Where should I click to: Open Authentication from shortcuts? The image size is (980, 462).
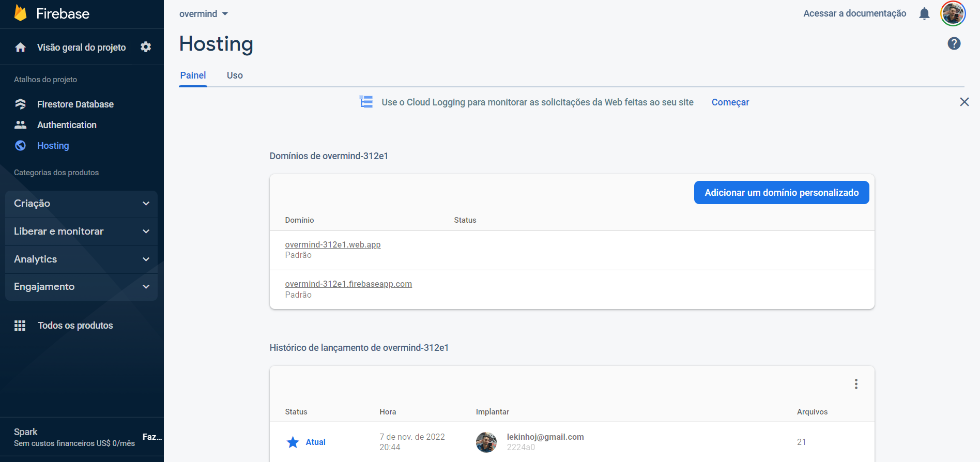67,125
